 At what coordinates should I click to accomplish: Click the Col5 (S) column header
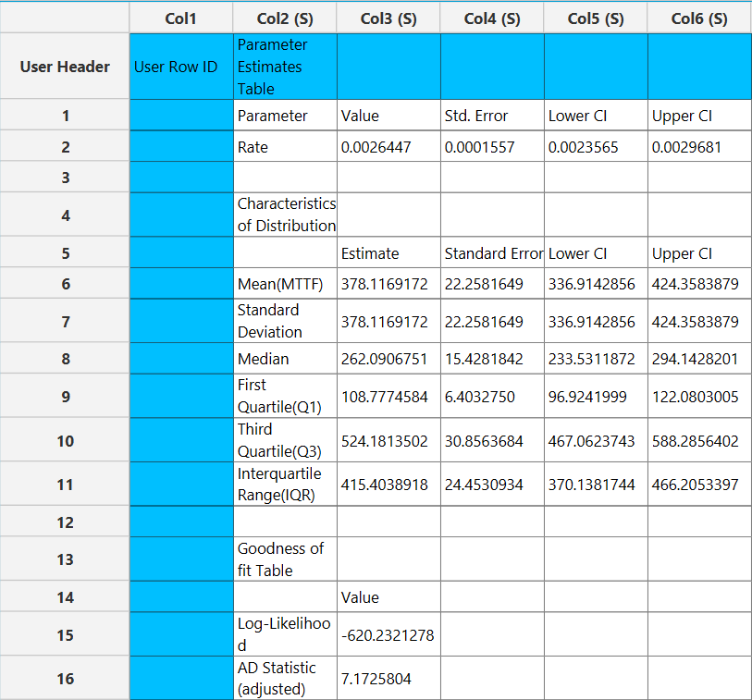coord(596,18)
